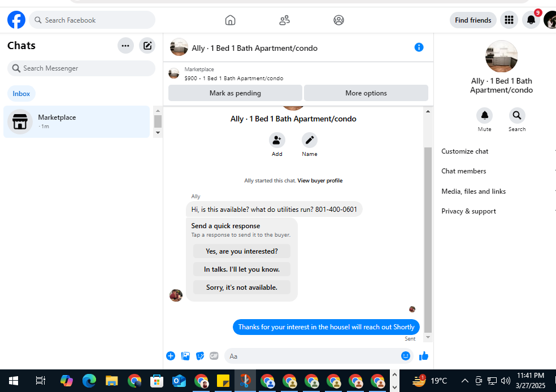This screenshot has height=392, width=556.
Task: Send a thumbs-up like
Action: tap(424, 356)
